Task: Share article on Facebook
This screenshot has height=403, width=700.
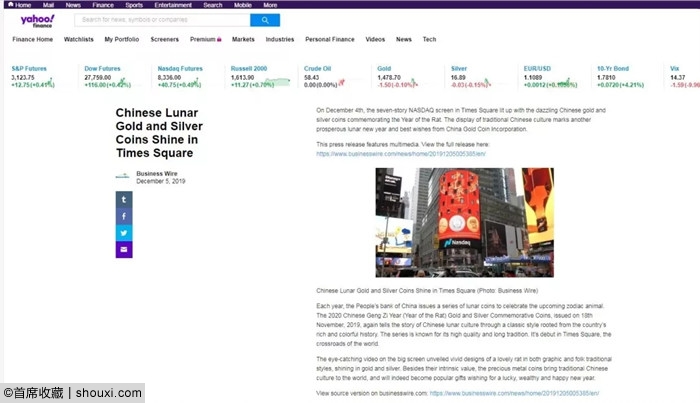Action: (124, 216)
